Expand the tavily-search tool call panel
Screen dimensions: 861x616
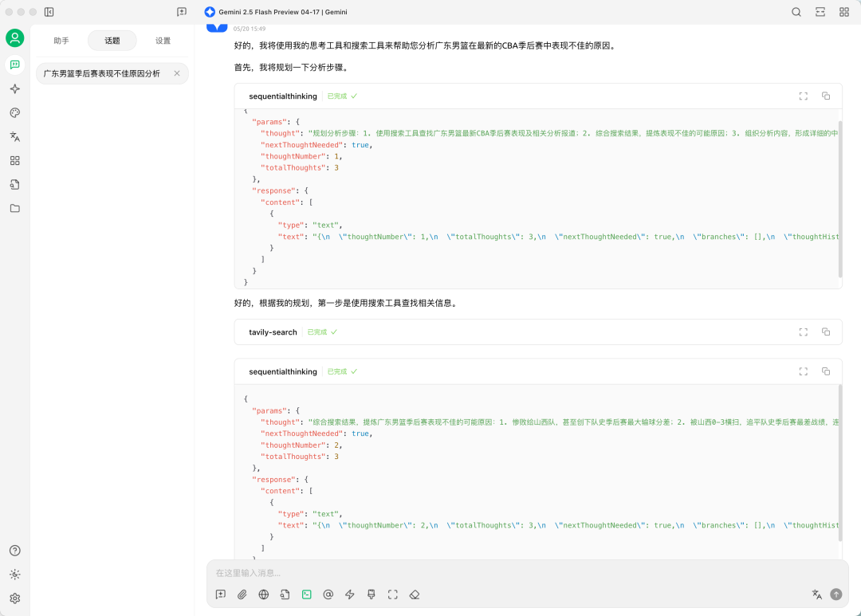coord(273,332)
